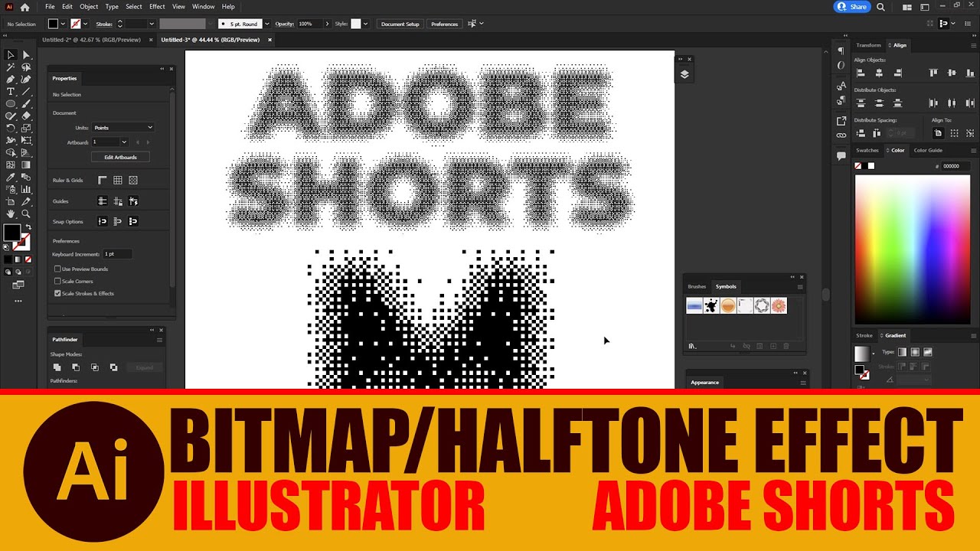Activate the Type tool
This screenshot has width=980, height=551.
pyautogui.click(x=11, y=91)
